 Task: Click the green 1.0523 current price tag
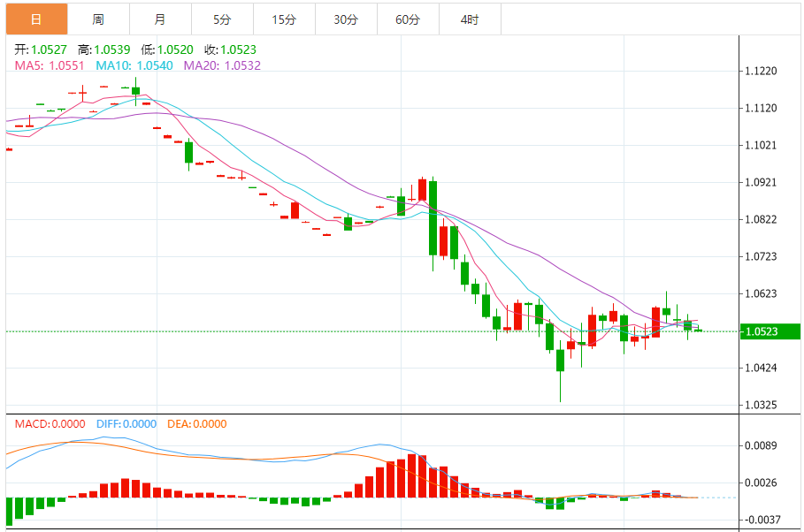(x=770, y=331)
